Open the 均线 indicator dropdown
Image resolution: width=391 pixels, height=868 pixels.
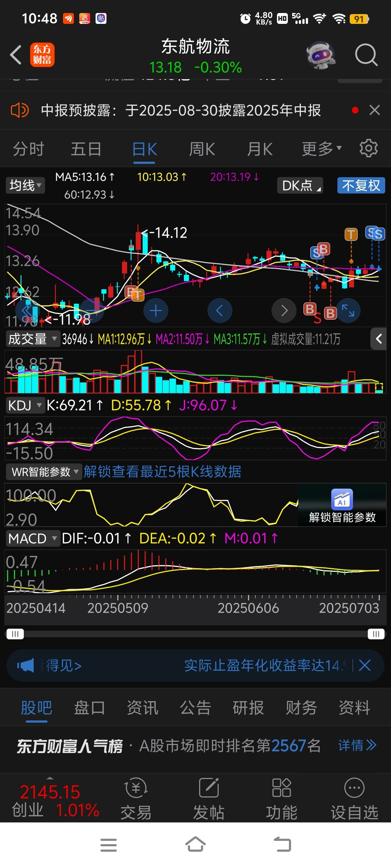(25, 186)
